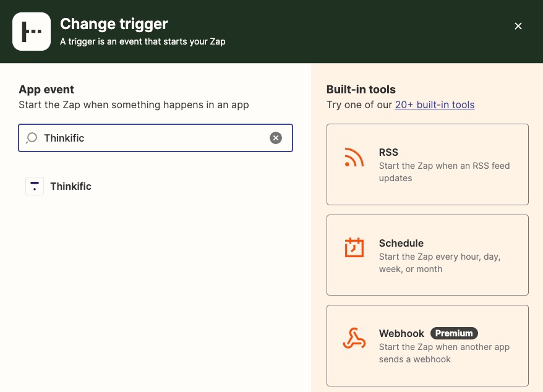Open the 20+ built-in tools link

click(x=435, y=104)
